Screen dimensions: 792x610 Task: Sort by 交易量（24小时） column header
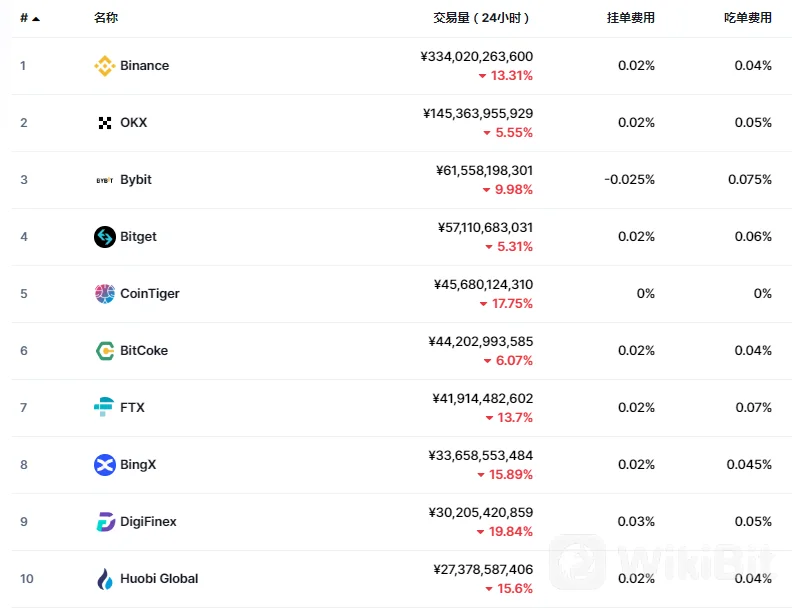click(481, 18)
